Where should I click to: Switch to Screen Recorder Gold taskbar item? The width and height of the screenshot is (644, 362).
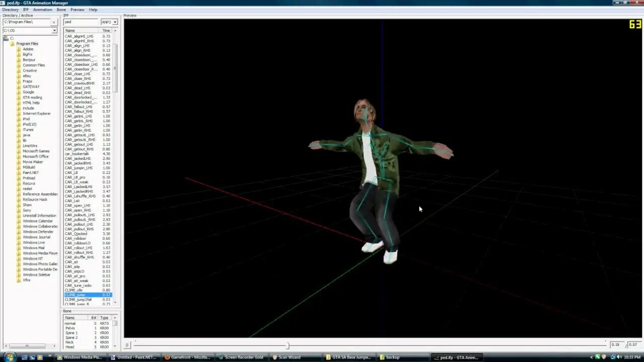(x=241, y=357)
